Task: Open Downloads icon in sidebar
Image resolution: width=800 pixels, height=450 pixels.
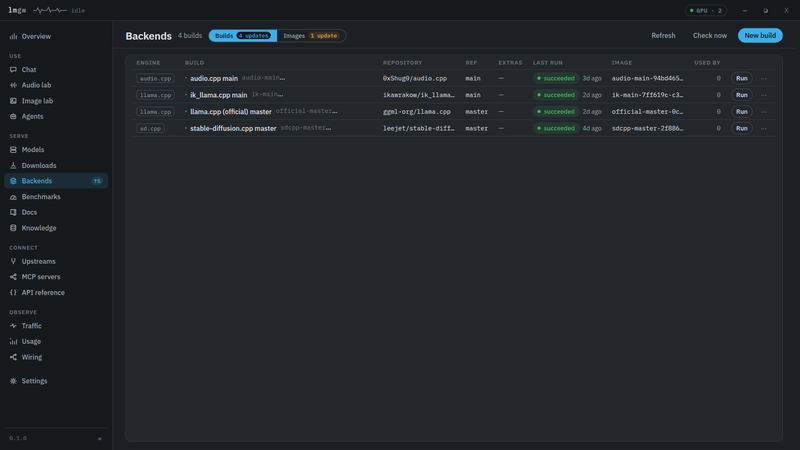Action: click(x=13, y=165)
